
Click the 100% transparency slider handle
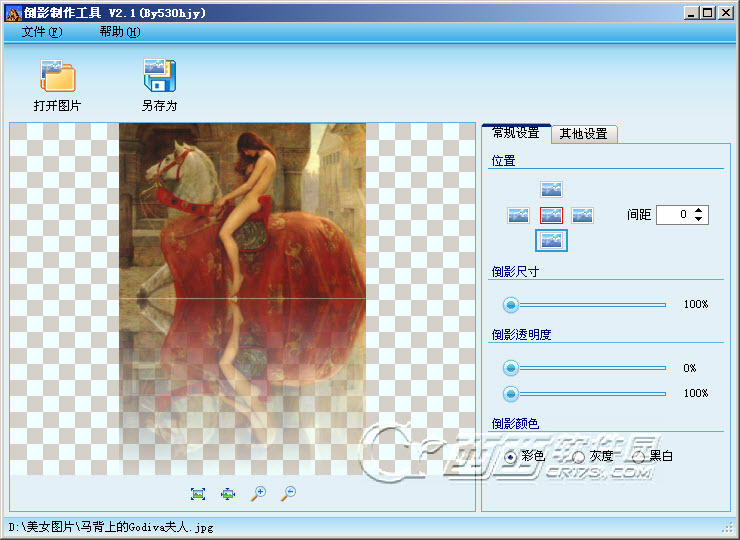(x=511, y=393)
